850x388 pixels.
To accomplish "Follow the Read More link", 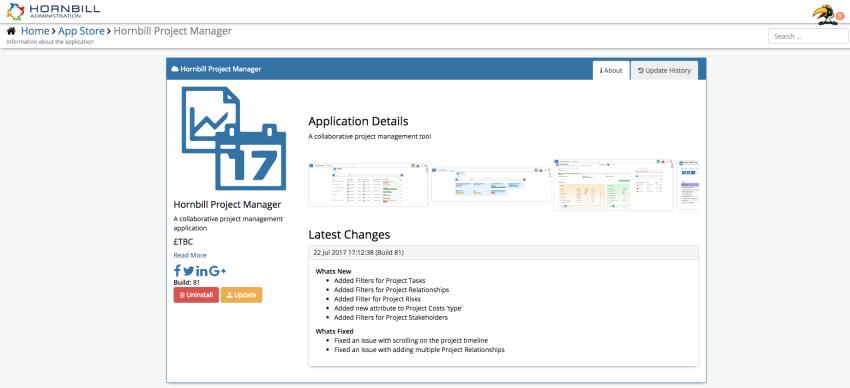I will pyautogui.click(x=190, y=255).
